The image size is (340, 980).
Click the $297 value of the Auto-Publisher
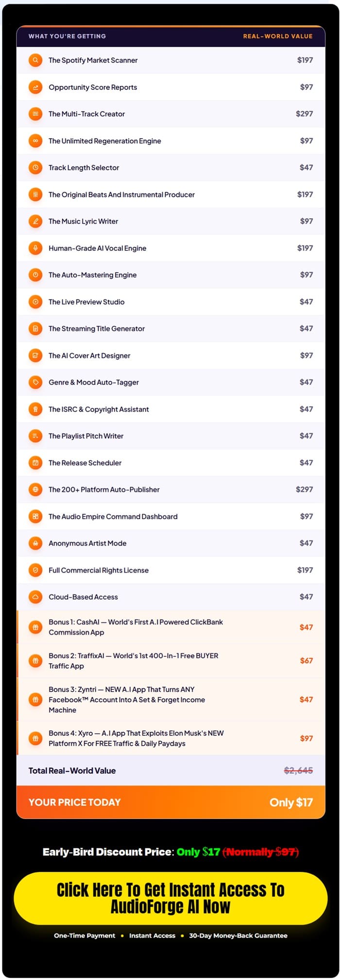click(x=304, y=490)
